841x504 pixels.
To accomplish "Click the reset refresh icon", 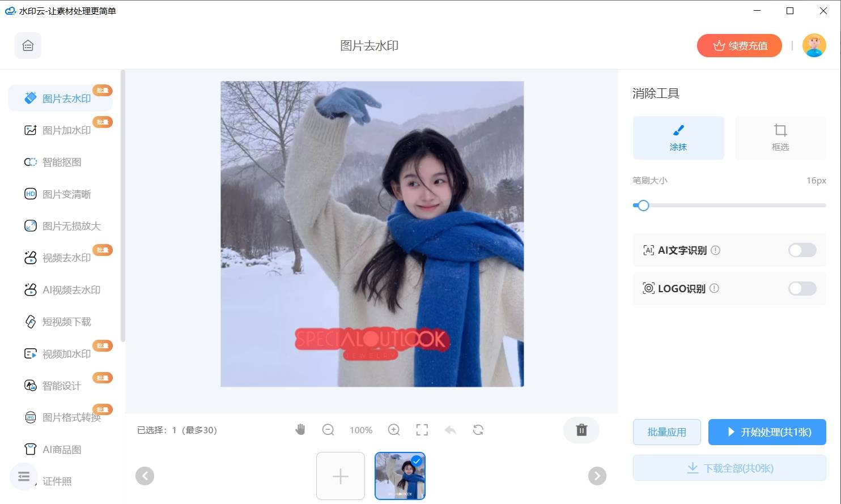I will click(x=478, y=430).
